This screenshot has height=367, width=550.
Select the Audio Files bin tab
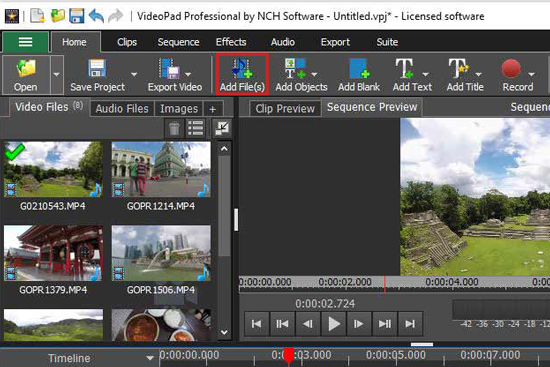pos(122,109)
